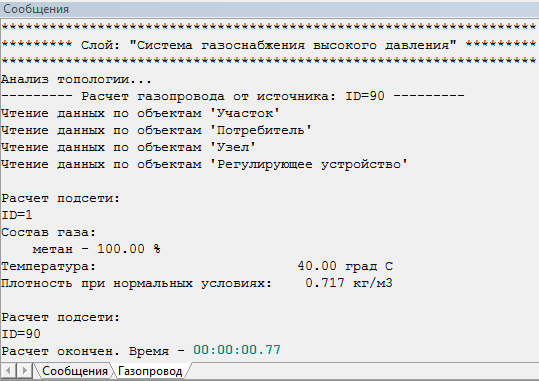The height and width of the screenshot is (381, 539).
Task: Click the Сообщения panel title bar
Action: (270, 9)
